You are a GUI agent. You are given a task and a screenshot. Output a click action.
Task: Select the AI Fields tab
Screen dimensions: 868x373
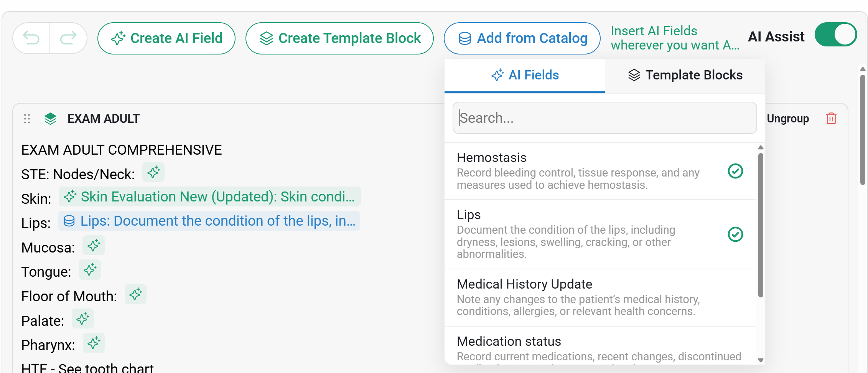point(525,75)
